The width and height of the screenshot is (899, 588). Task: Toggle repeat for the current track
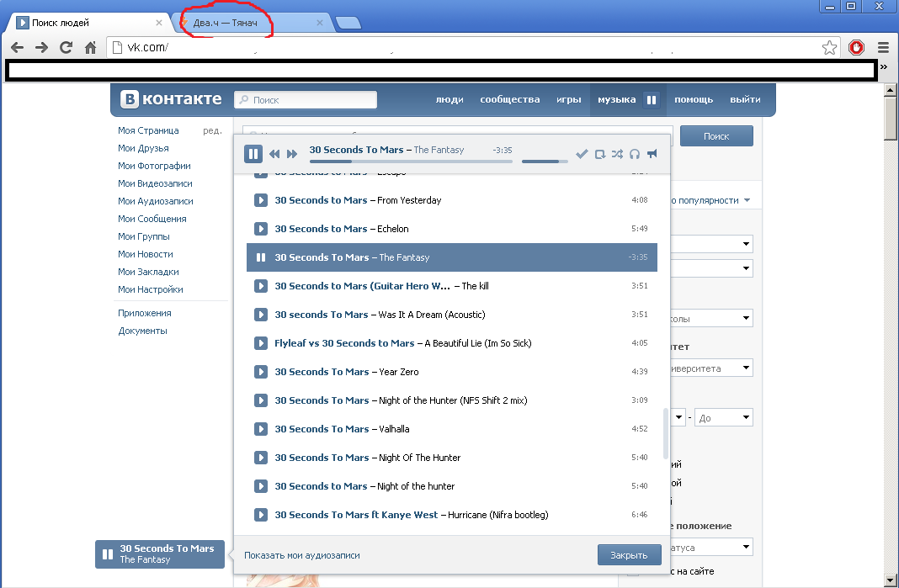pos(599,154)
